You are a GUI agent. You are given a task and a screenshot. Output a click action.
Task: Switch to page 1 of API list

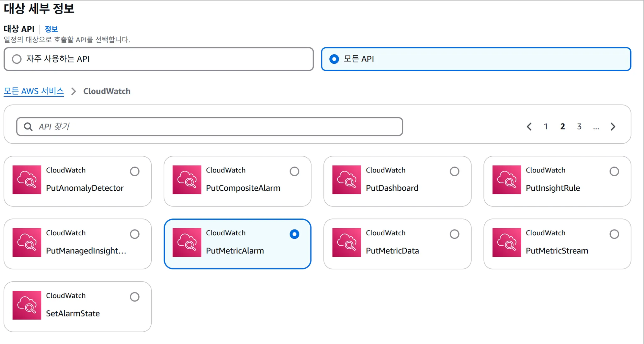pos(546,127)
